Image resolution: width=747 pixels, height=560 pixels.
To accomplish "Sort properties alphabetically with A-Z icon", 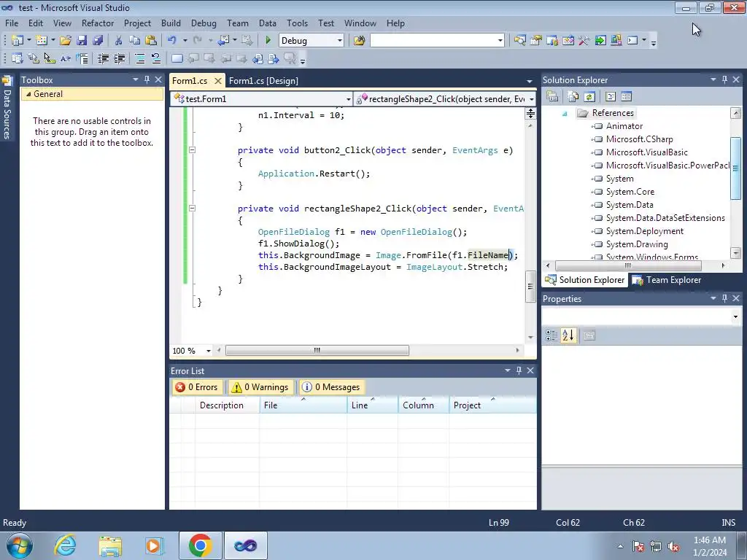I will tap(568, 335).
